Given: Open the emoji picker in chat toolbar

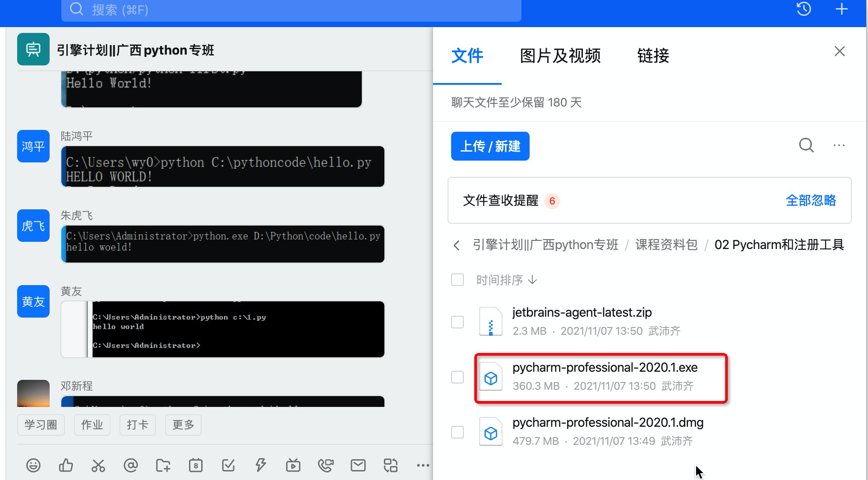Looking at the screenshot, I should (33, 465).
